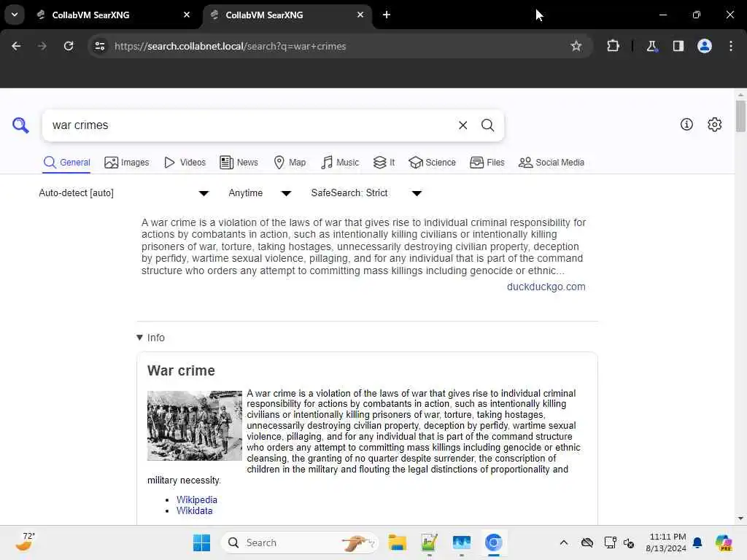Viewport: 747px width, 560px height.
Task: Click the war crime infobox photo
Action: (x=194, y=426)
